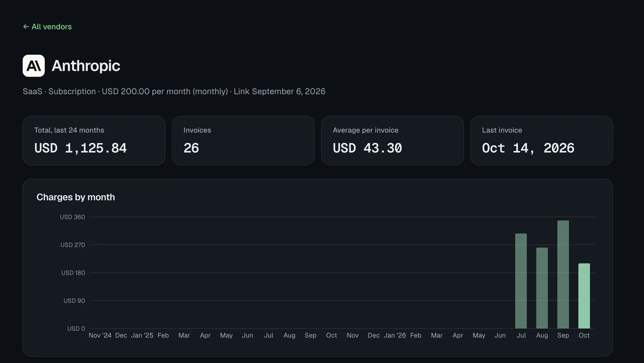This screenshot has height=363, width=644.
Task: Click the Anthropic vendor heading
Action: coord(86,66)
